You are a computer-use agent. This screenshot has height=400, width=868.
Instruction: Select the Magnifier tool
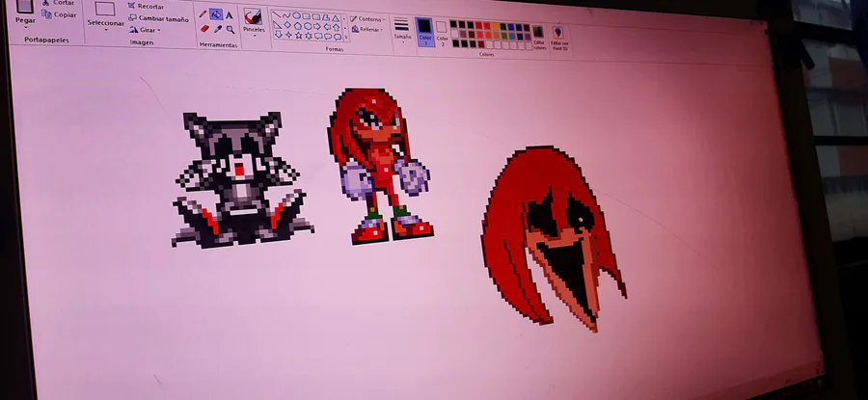pos(231,29)
